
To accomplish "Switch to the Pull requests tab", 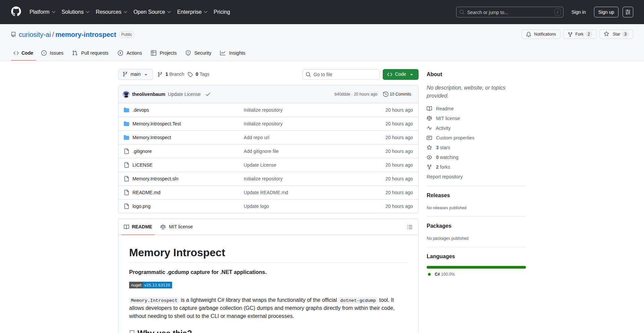I will (90, 53).
